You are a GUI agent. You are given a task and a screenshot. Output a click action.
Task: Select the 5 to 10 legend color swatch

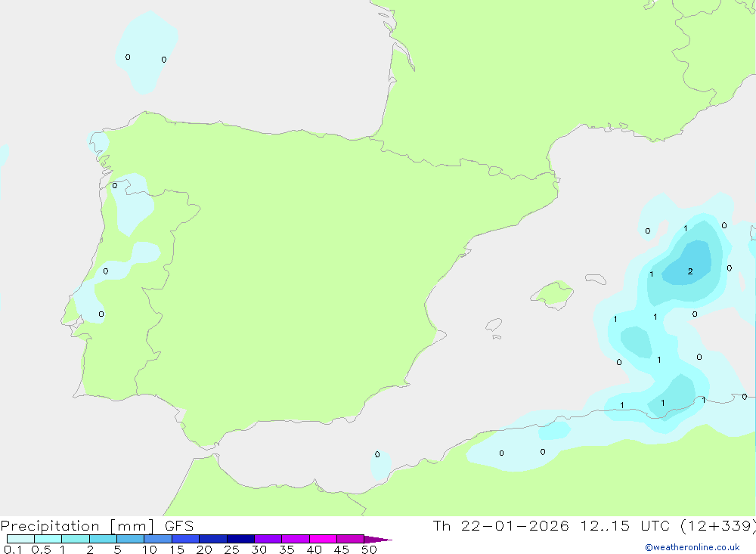pyautogui.click(x=130, y=539)
